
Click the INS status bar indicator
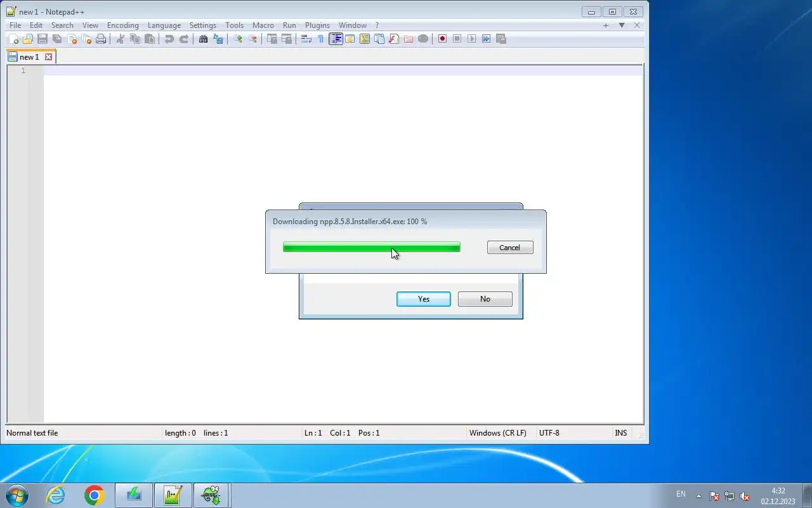tap(621, 433)
